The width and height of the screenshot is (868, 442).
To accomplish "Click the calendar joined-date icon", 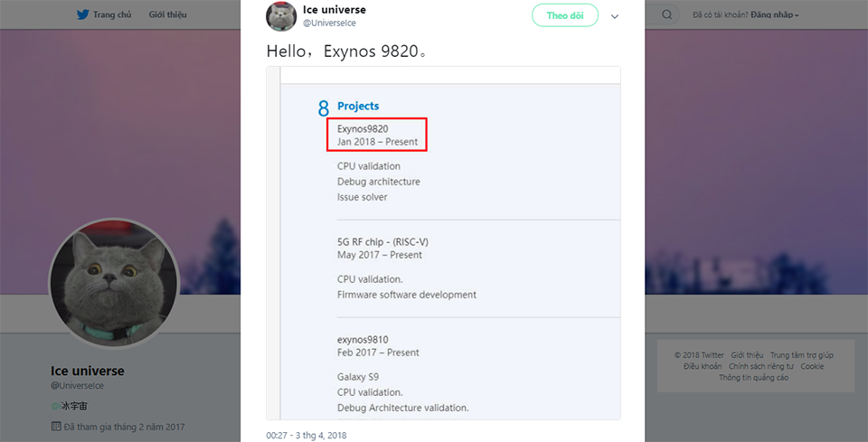I will [x=55, y=427].
